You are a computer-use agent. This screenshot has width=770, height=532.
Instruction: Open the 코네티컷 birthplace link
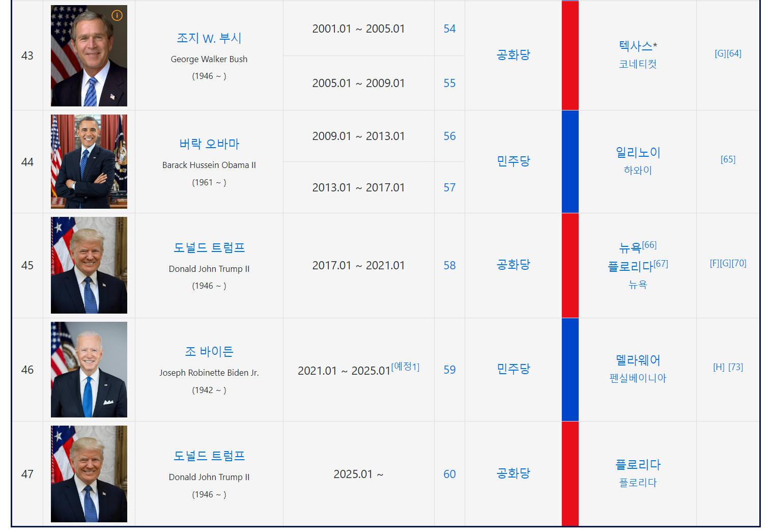pos(638,64)
